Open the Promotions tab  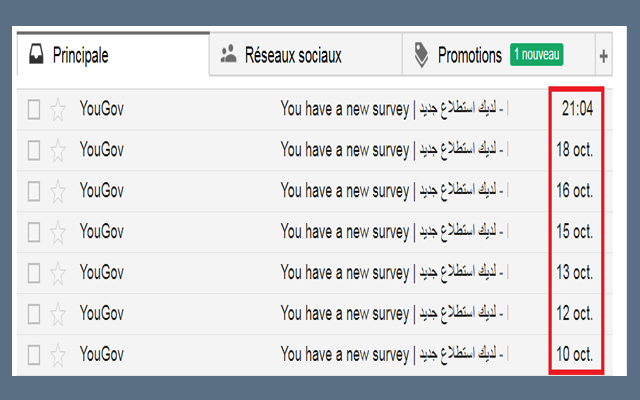pyautogui.click(x=469, y=56)
